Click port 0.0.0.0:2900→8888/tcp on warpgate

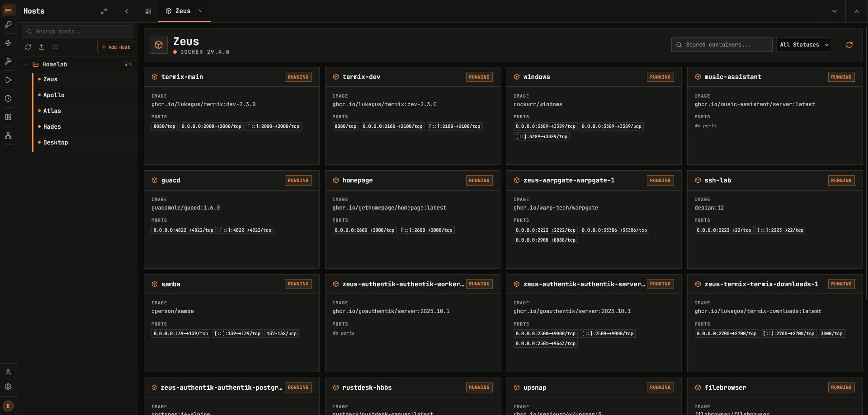546,240
